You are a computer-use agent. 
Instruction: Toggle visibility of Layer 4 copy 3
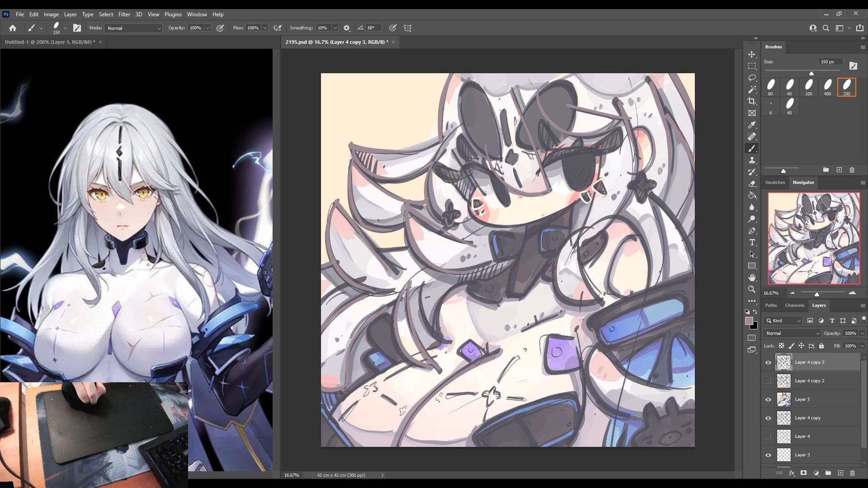coord(768,362)
